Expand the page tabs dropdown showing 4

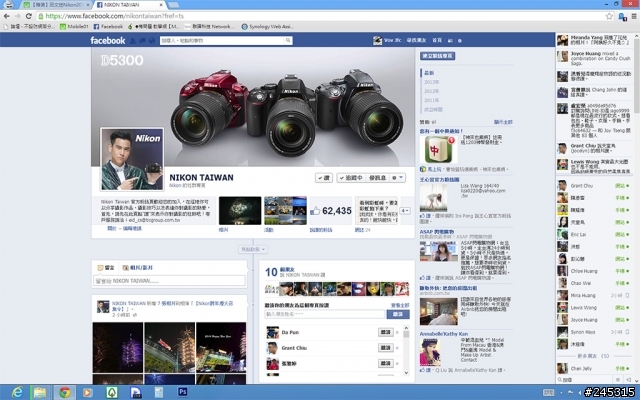405,211
